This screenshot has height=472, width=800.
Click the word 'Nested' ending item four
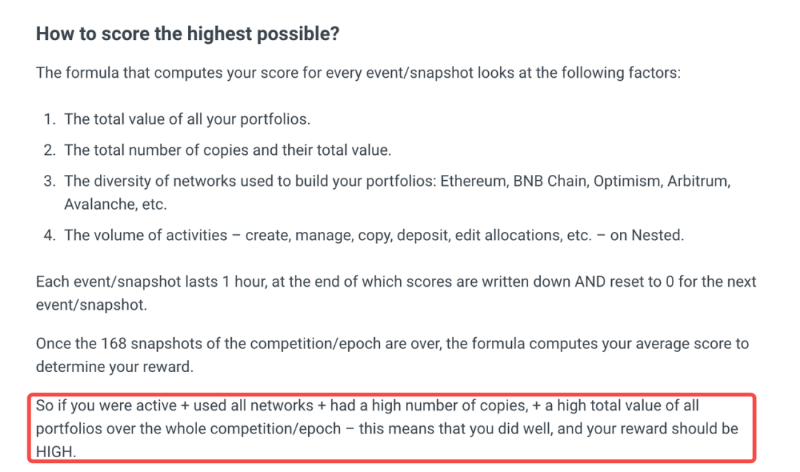click(656, 235)
